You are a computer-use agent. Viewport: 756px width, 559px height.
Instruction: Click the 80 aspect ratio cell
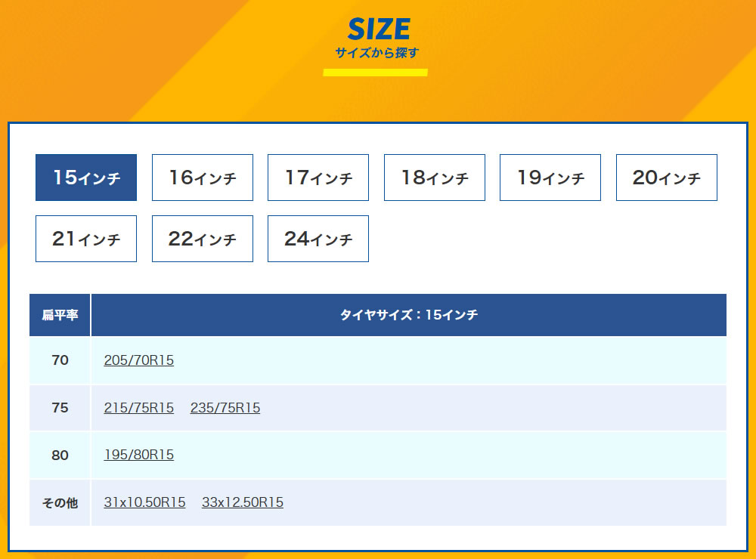point(60,455)
